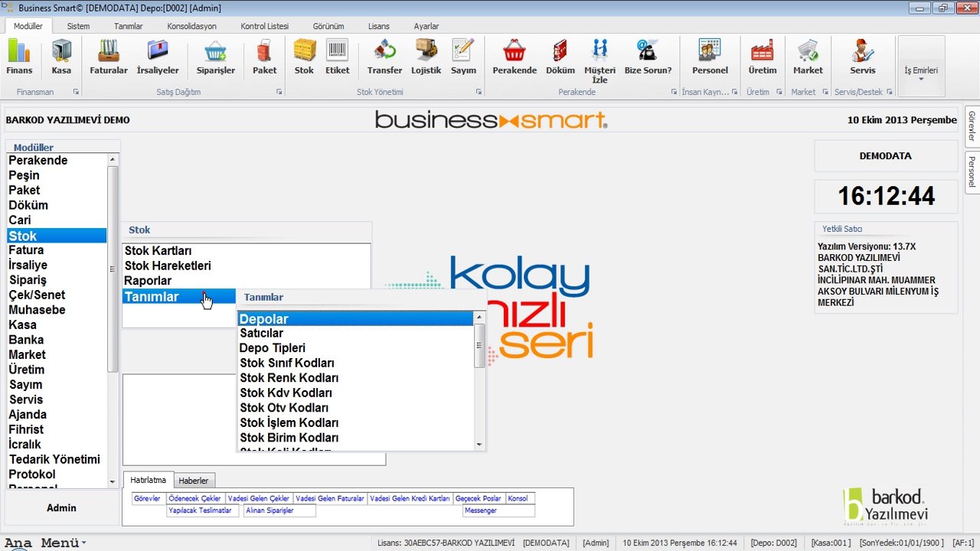Open Stok Sınıf Kodları entry
Screen dimensions: 980x551
[356, 364]
